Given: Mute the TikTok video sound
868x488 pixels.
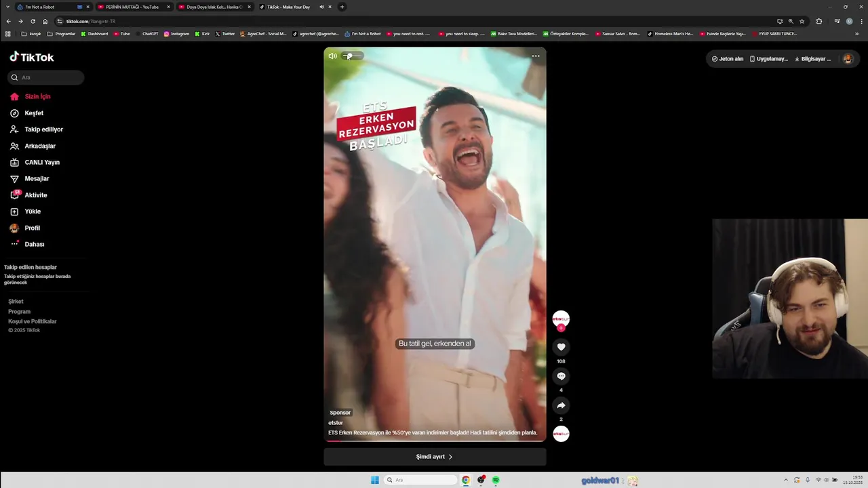Looking at the screenshot, I should coord(332,56).
